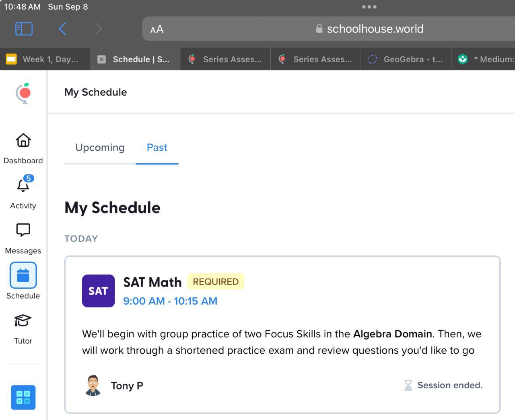The image size is (515, 420).
Task: Open Activity bell notifications
Action: pos(23,186)
